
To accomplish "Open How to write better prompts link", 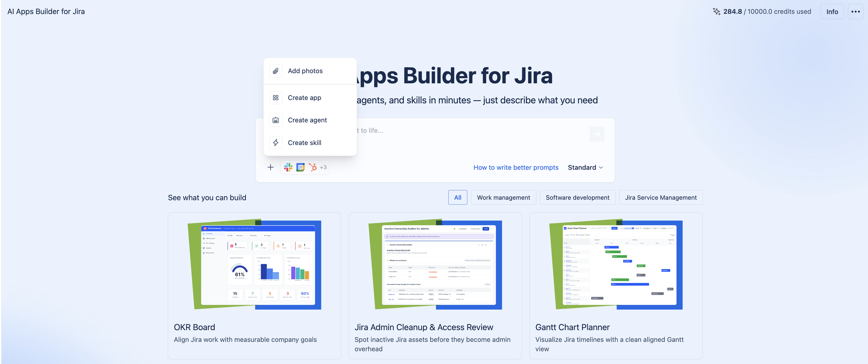I will click(x=516, y=167).
